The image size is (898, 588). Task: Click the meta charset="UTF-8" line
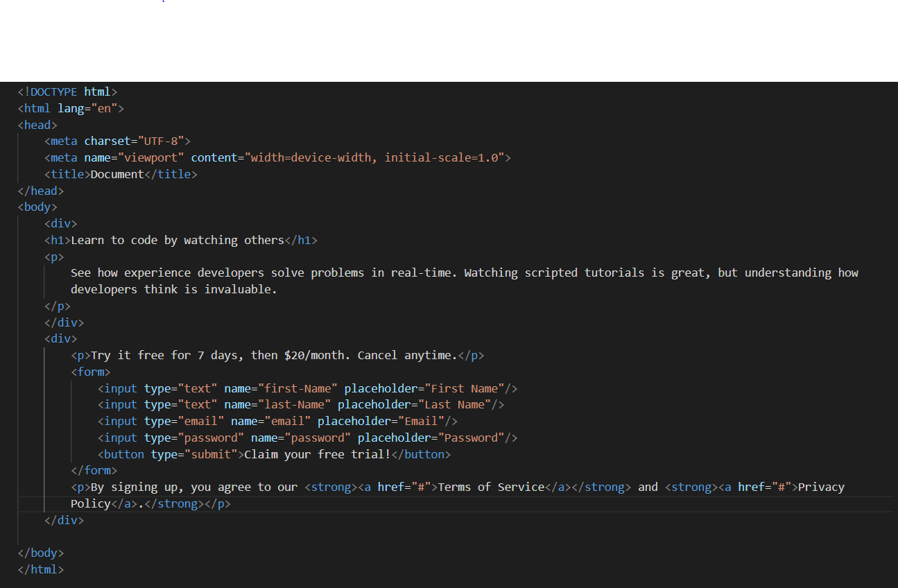click(117, 141)
